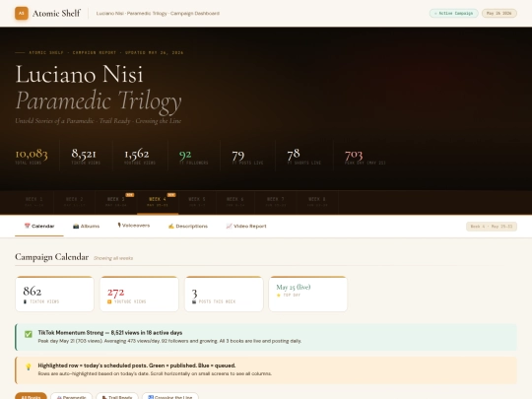This screenshot has height=399, width=532.
Task: Click the camera icon beside Albums
Action: pos(76,226)
